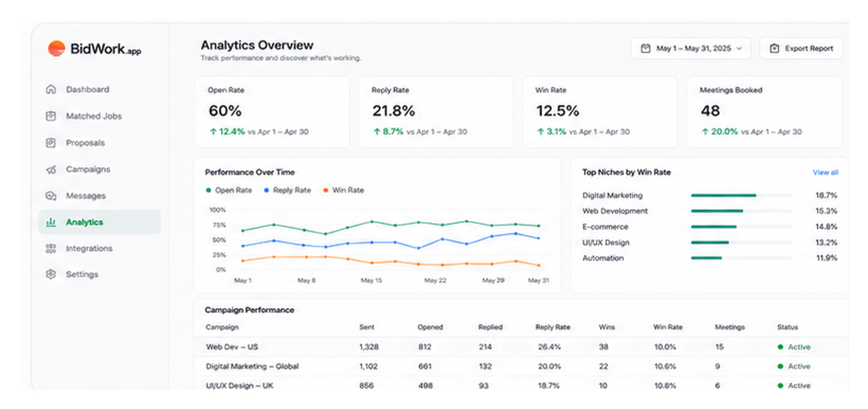This screenshot has width=868, height=409.
Task: Click the calendar icon in date picker
Action: 646,48
